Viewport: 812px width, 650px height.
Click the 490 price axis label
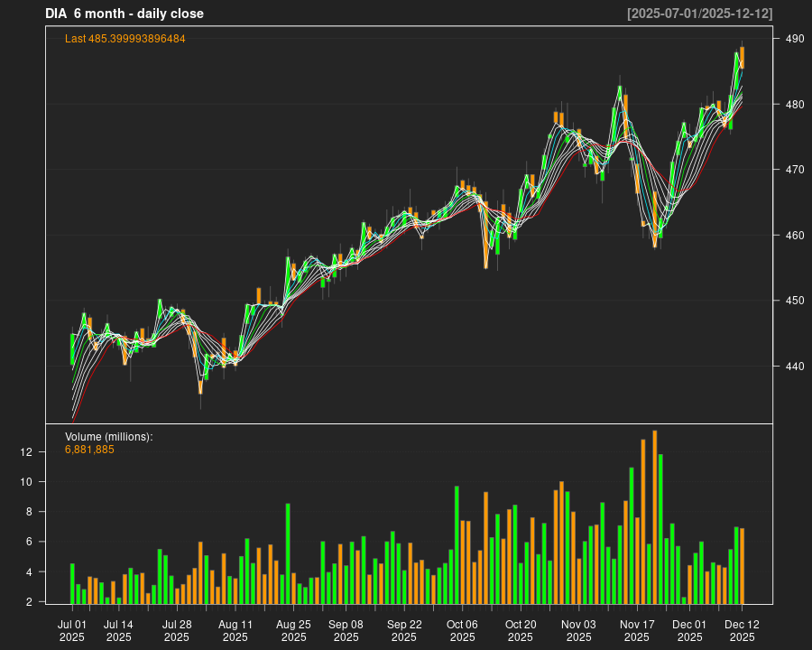tap(795, 39)
